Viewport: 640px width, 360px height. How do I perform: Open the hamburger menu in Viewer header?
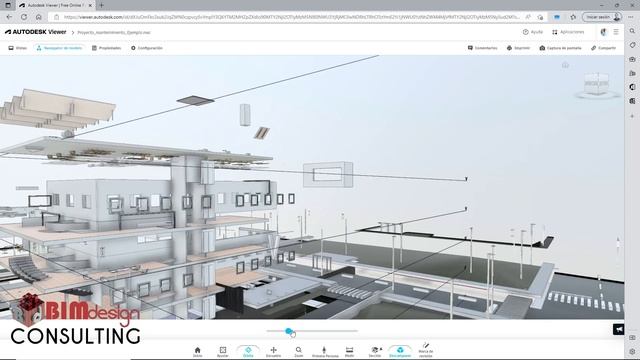[616, 32]
